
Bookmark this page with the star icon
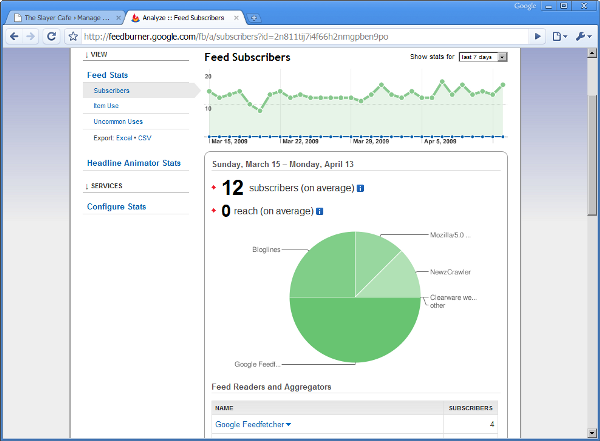(73, 36)
